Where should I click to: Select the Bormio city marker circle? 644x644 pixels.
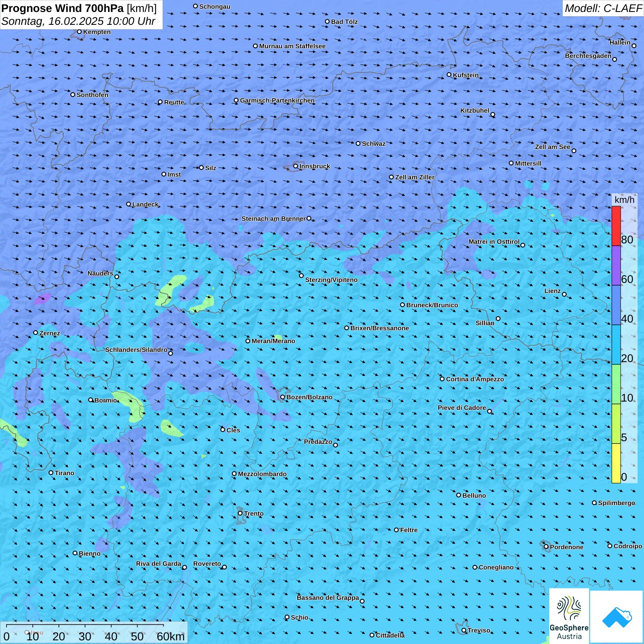pyautogui.click(x=91, y=400)
